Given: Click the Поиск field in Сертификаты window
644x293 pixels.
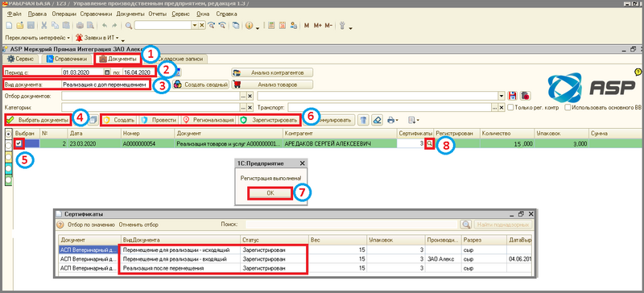Looking at the screenshot, I should pos(353,225).
